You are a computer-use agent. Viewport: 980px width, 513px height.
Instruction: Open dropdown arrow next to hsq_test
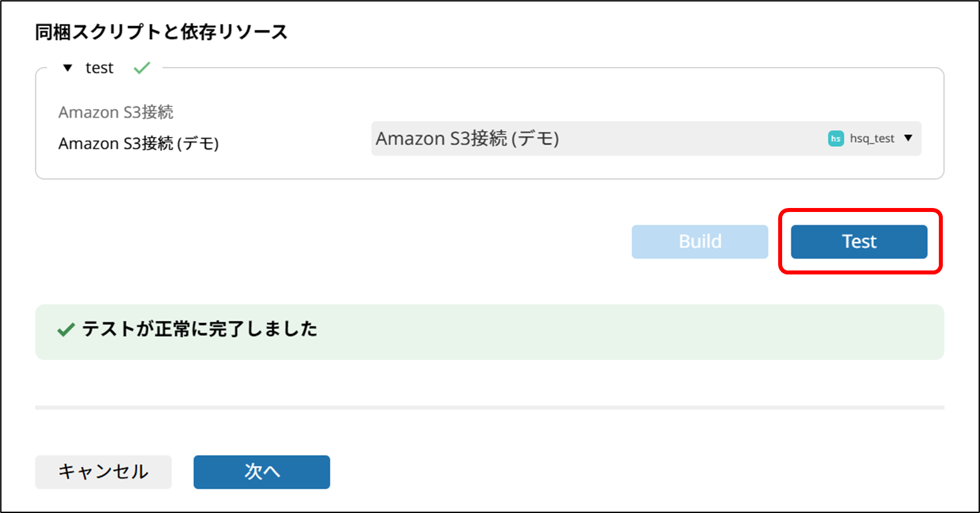tap(909, 138)
